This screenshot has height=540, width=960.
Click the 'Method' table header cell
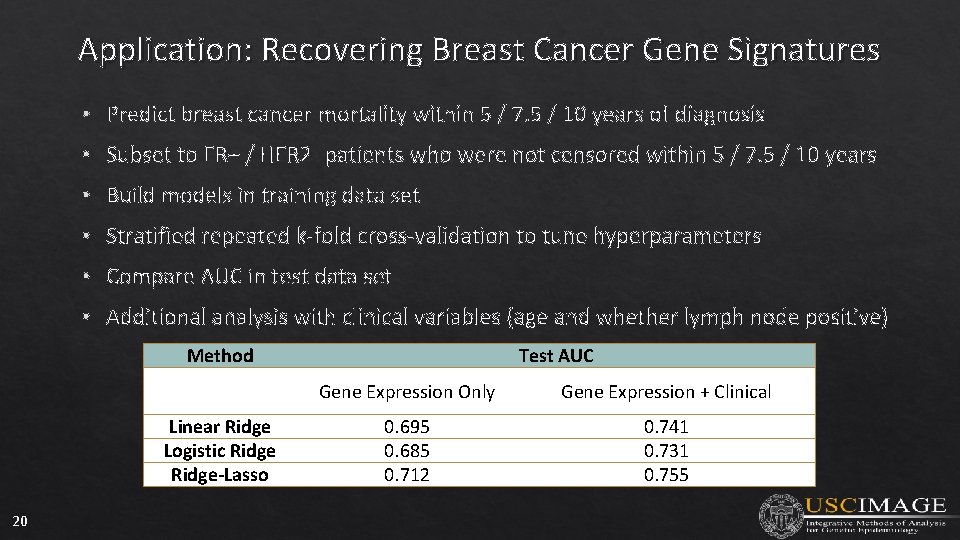point(220,356)
